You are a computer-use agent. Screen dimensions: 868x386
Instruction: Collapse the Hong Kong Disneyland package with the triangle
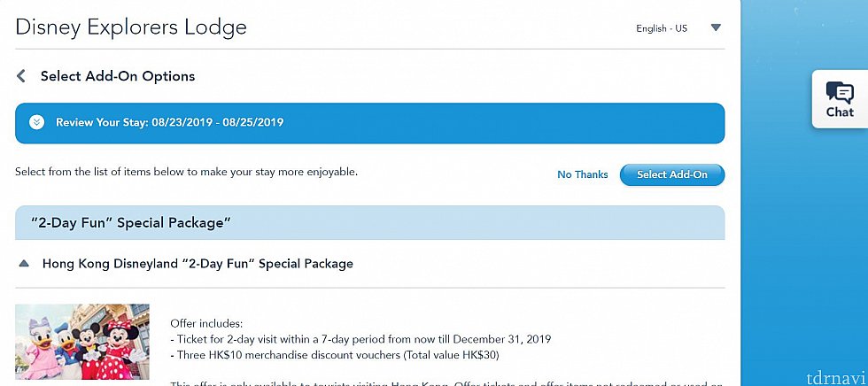coord(24,263)
